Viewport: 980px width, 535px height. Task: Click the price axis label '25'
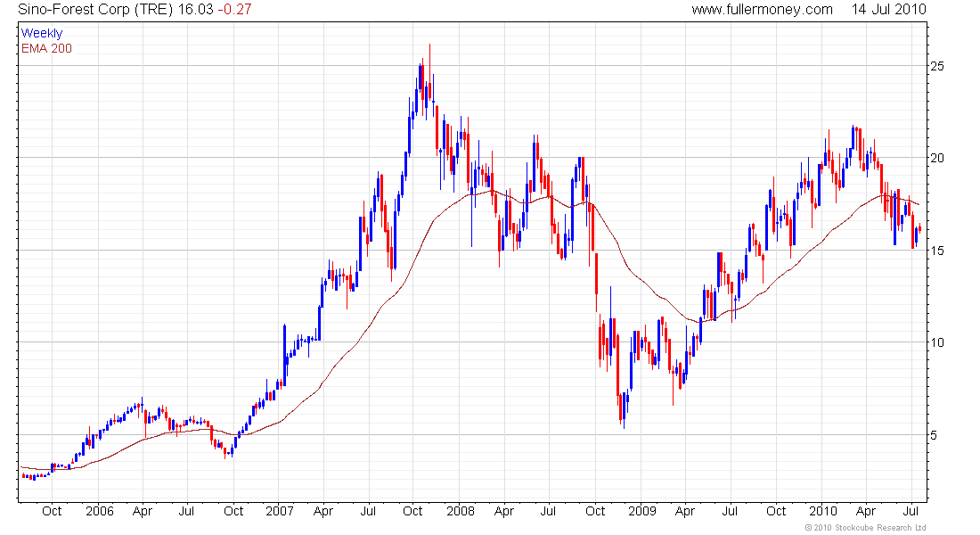[x=937, y=66]
